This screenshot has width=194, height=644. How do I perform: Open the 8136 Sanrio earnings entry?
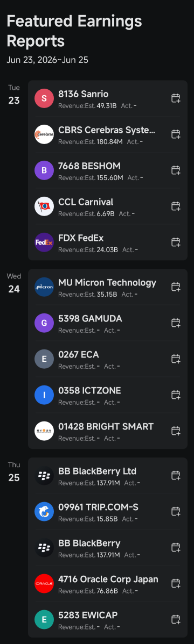pos(107,98)
